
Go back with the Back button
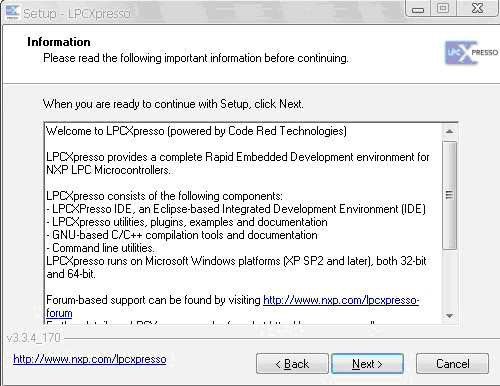(292, 364)
